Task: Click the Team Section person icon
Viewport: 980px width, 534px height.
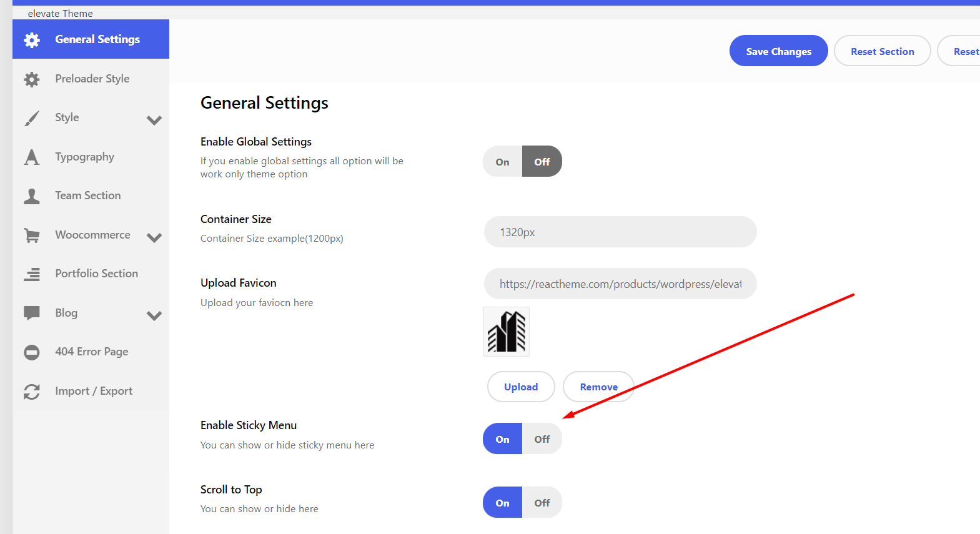Action: (32, 196)
